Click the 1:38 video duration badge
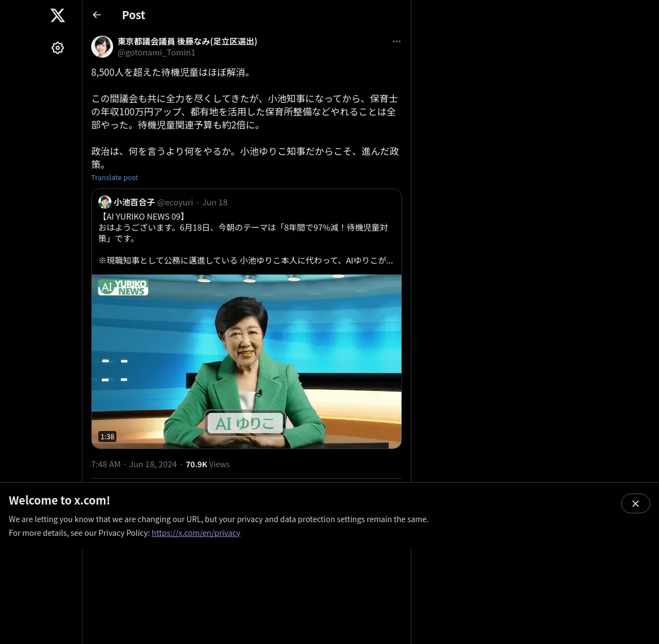 pos(108,436)
